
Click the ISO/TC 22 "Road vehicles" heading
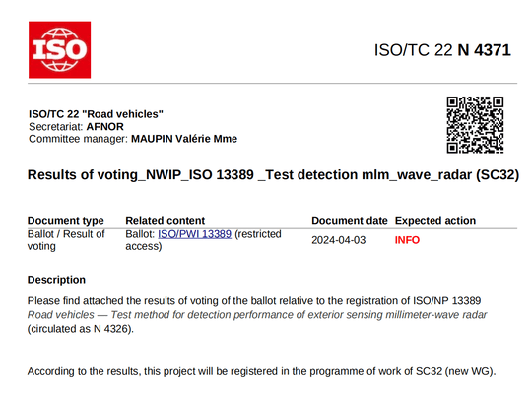[x=96, y=114]
